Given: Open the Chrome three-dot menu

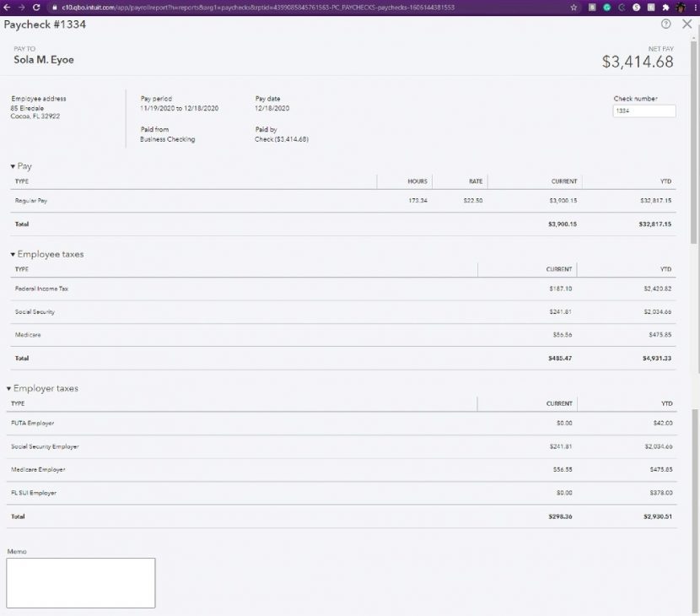Looking at the screenshot, I should pyautogui.click(x=693, y=7).
